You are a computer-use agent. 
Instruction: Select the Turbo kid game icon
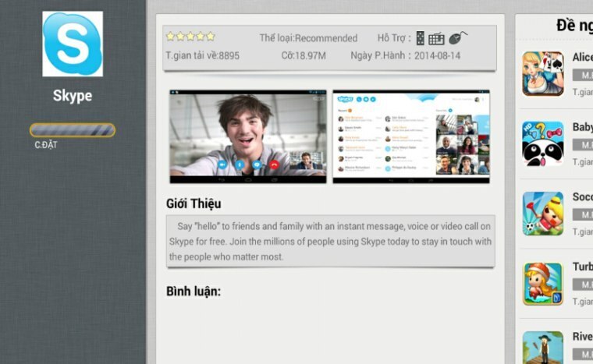coord(543,284)
